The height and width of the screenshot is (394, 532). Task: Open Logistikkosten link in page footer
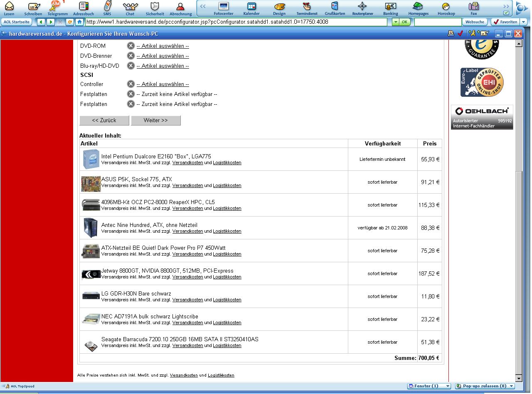(221, 375)
